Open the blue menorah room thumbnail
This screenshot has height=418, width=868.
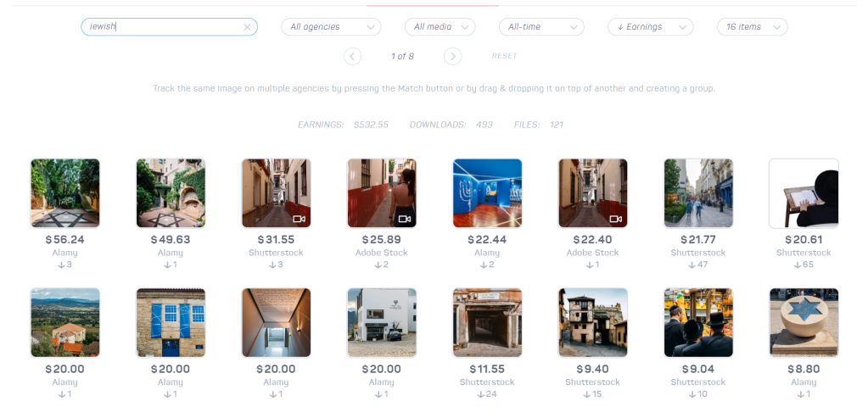click(x=487, y=193)
